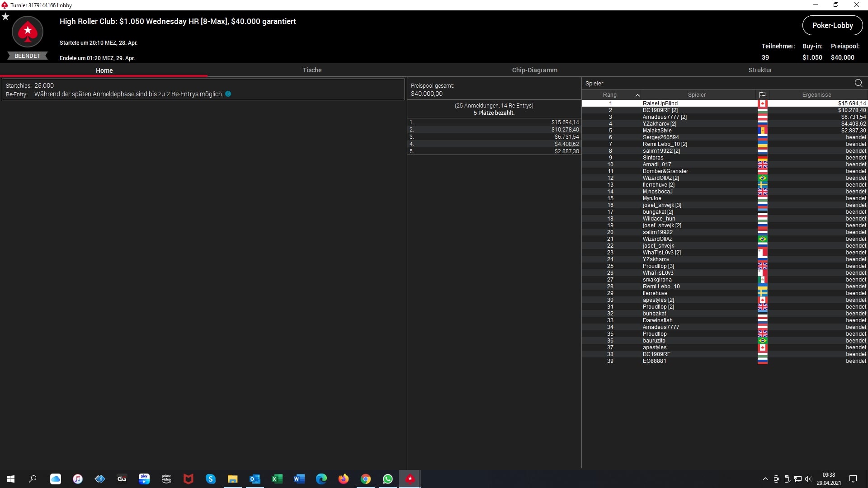Open Excel from the taskbar
Image resolution: width=868 pixels, height=488 pixels.
[277, 479]
